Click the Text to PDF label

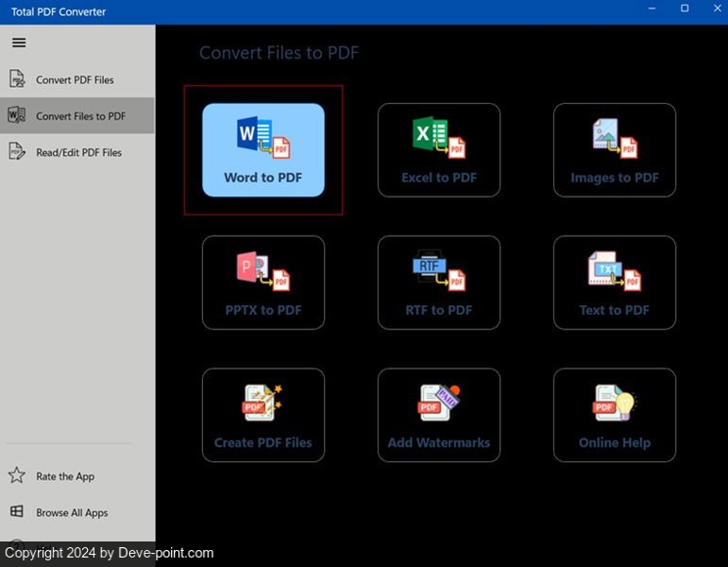tap(615, 310)
